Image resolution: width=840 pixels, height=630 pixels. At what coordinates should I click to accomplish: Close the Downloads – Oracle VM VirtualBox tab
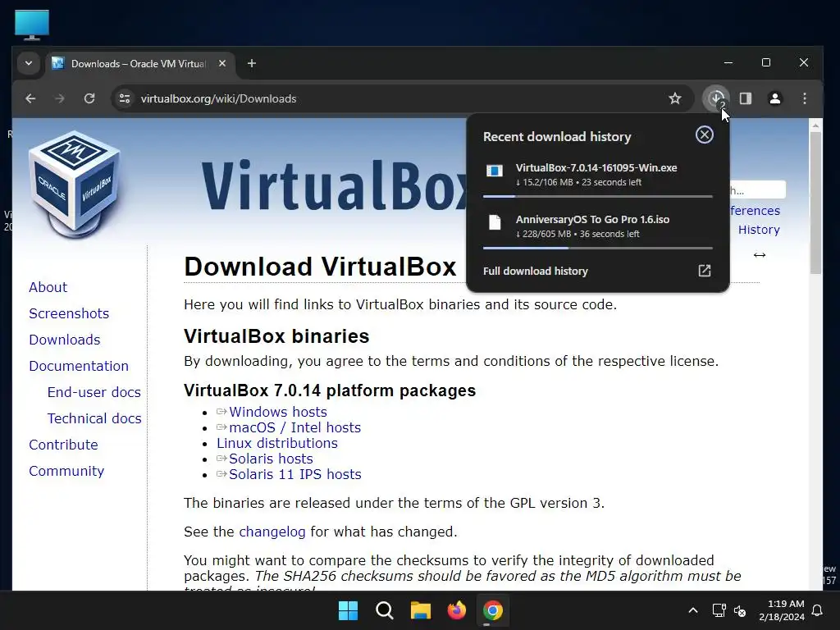(x=222, y=63)
